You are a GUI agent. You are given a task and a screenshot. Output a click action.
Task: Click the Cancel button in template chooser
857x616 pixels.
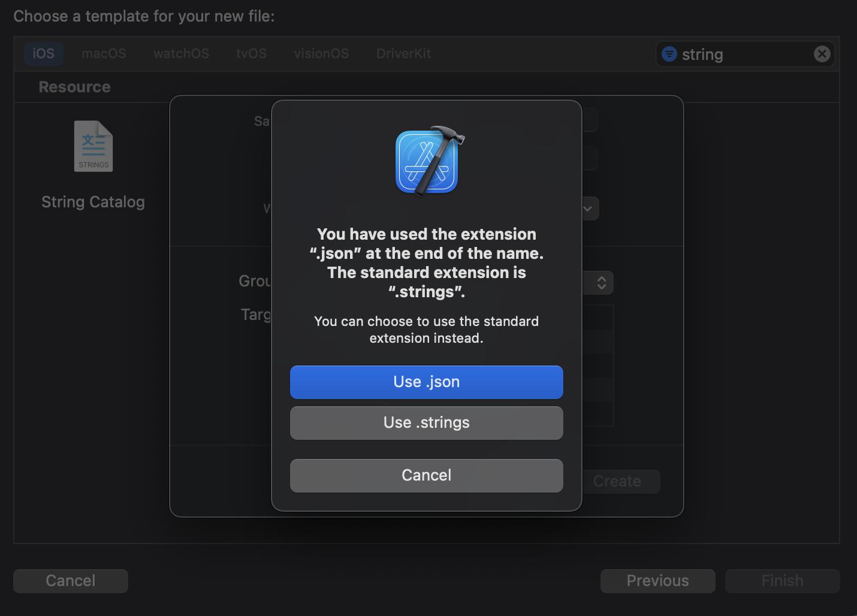71,581
